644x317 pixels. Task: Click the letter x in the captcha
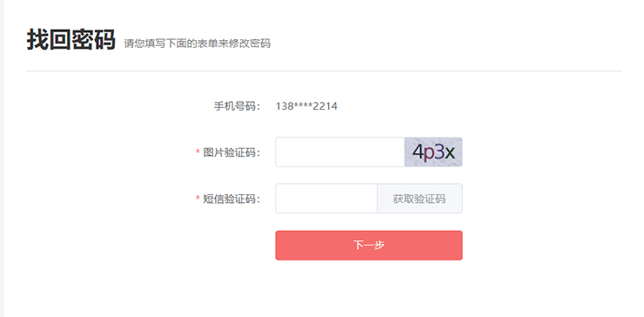coord(450,154)
